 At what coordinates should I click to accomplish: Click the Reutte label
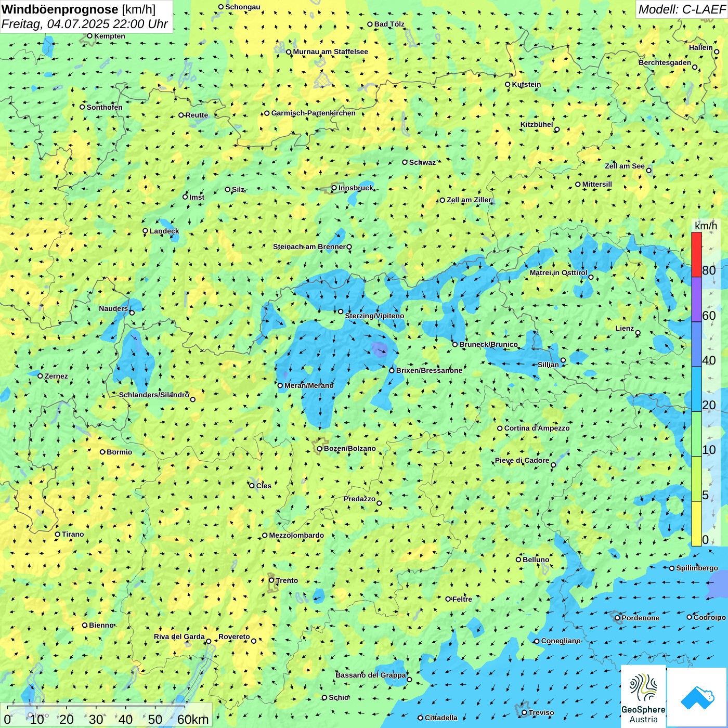tap(197, 115)
